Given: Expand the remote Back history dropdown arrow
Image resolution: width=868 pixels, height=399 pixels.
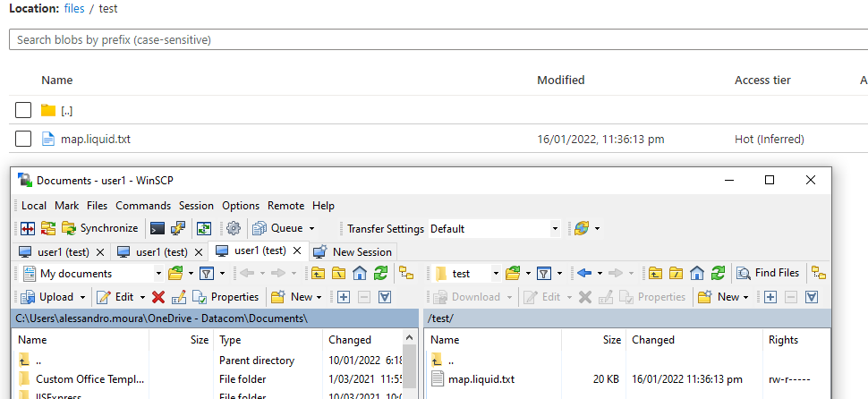Looking at the screenshot, I should [600, 274].
